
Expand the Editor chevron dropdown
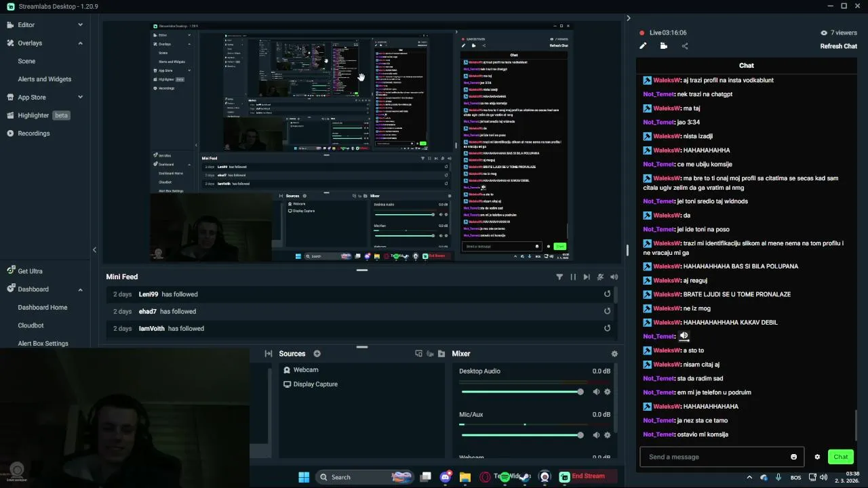[x=80, y=25]
